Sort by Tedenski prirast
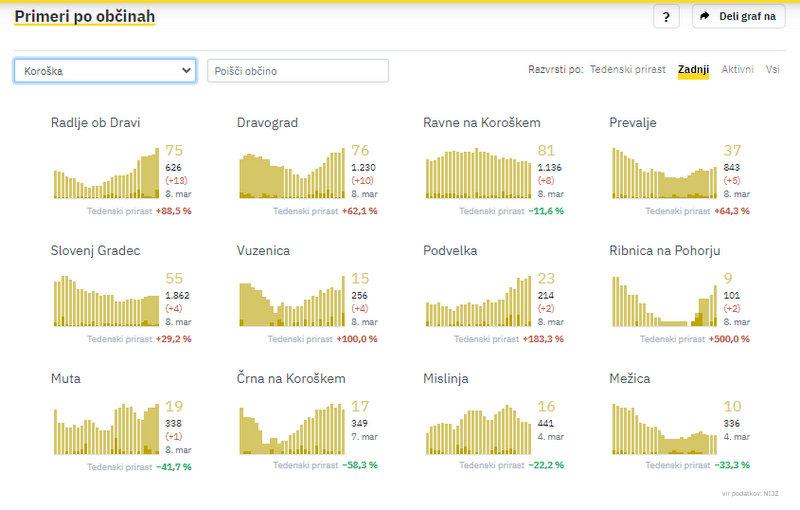 pos(629,70)
